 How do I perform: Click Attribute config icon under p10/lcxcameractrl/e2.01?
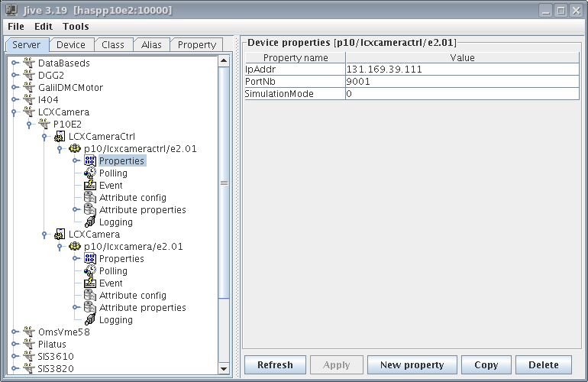(90, 197)
